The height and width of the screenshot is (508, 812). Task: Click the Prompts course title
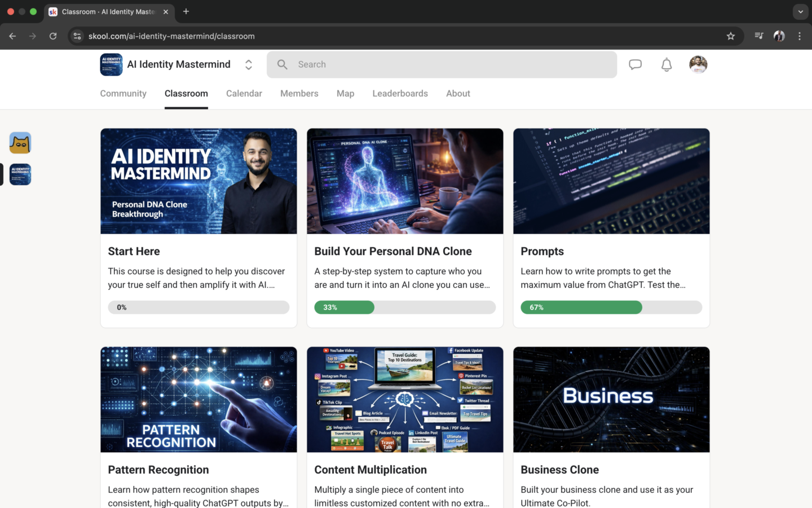point(542,251)
